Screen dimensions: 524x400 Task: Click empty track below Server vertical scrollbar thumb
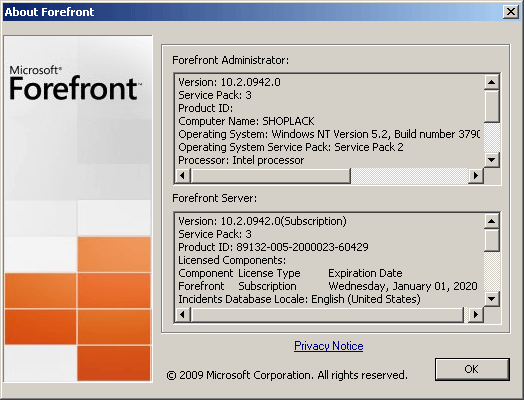click(492, 271)
